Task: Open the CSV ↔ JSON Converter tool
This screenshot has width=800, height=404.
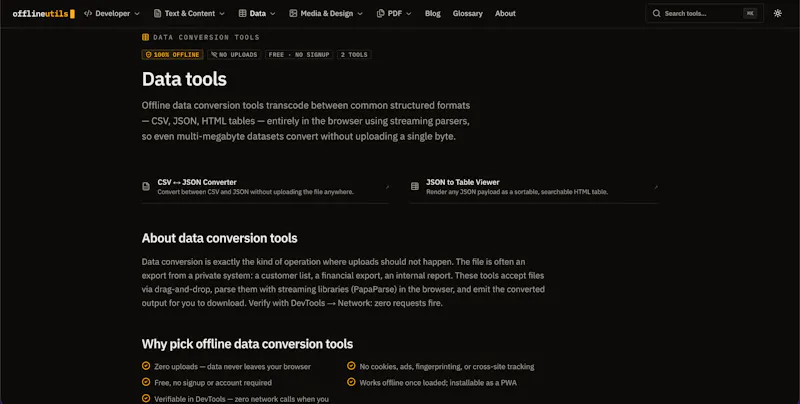Action: [266, 187]
